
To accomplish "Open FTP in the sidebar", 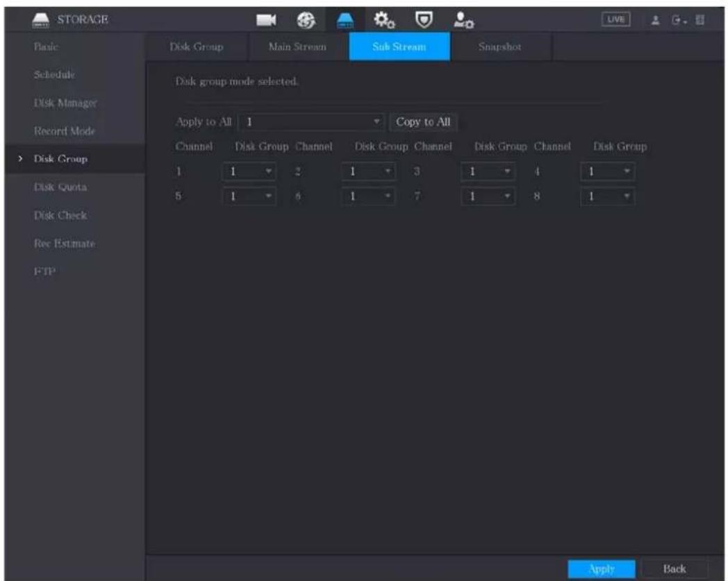I will point(44,271).
